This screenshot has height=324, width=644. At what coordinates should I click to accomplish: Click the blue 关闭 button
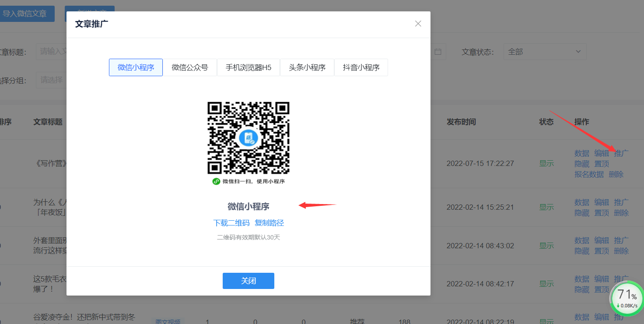tap(248, 281)
